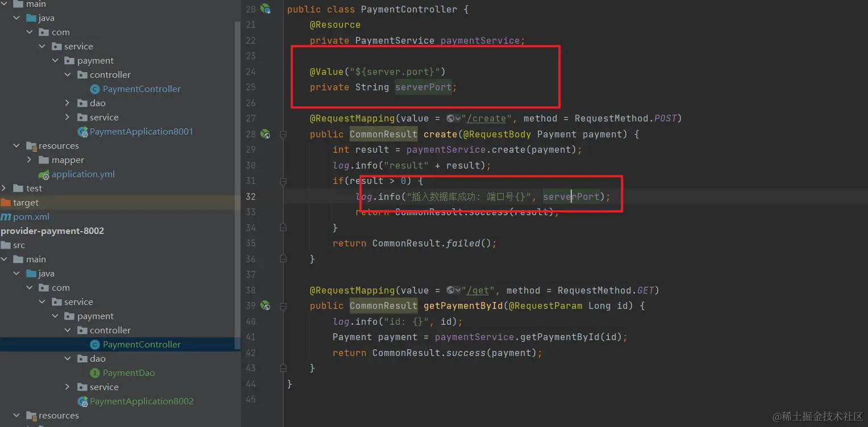Image resolution: width=868 pixels, height=427 pixels.
Task: Click the green PaymentDao interface icon
Action: (x=95, y=373)
